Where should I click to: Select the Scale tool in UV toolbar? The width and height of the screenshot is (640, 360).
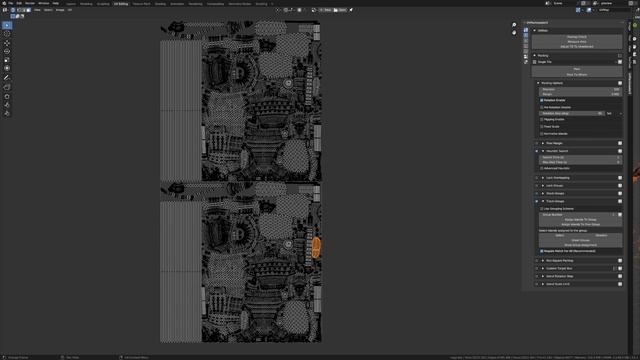(7, 60)
